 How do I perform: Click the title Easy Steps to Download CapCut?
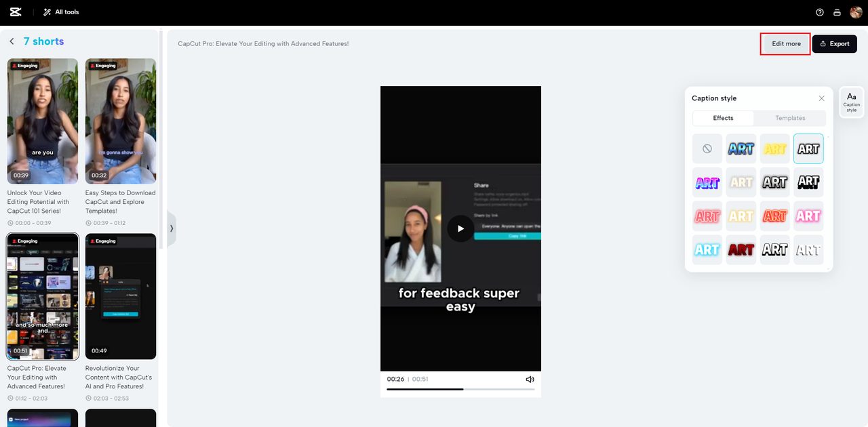pos(121,202)
